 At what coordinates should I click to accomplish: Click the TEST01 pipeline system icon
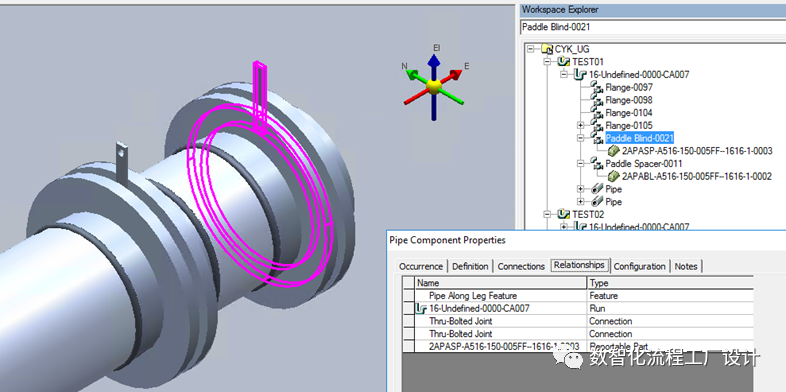coord(563,62)
